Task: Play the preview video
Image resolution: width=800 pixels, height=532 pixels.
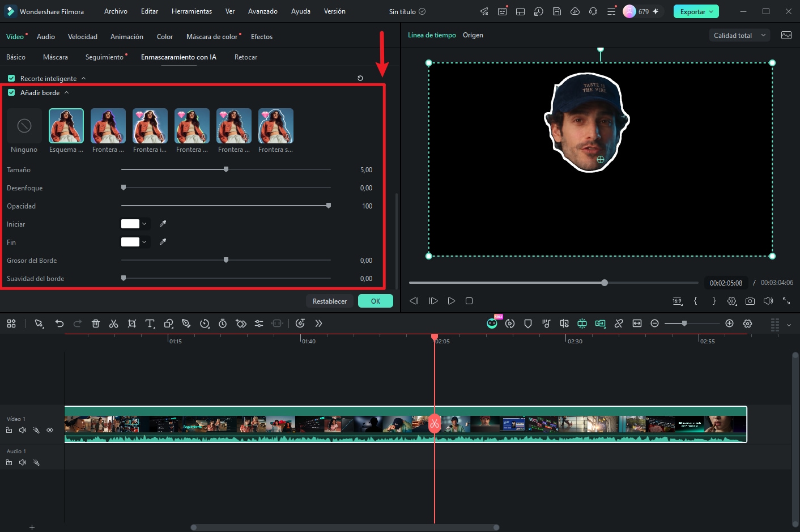Action: pos(452,301)
